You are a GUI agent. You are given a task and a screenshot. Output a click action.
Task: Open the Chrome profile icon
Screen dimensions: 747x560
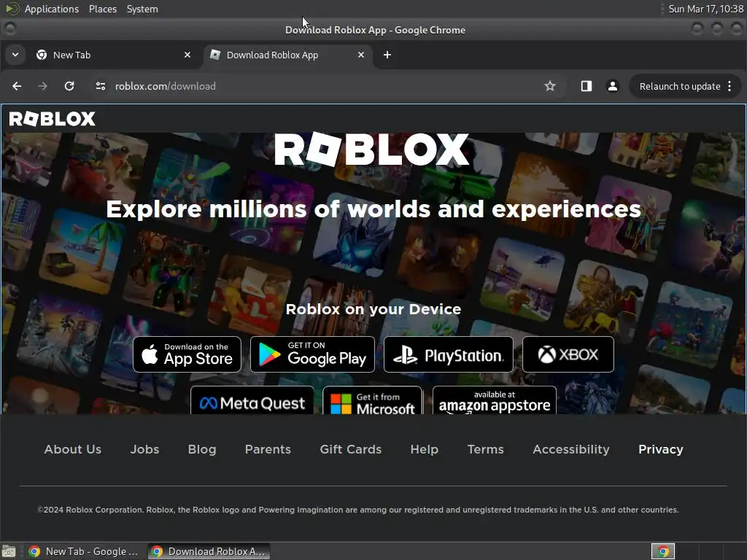(613, 86)
